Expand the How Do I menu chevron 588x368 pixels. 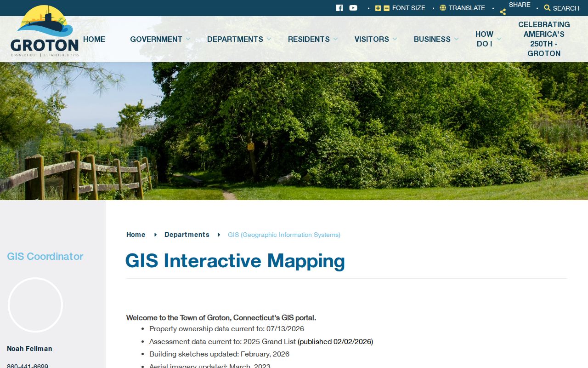(x=499, y=39)
